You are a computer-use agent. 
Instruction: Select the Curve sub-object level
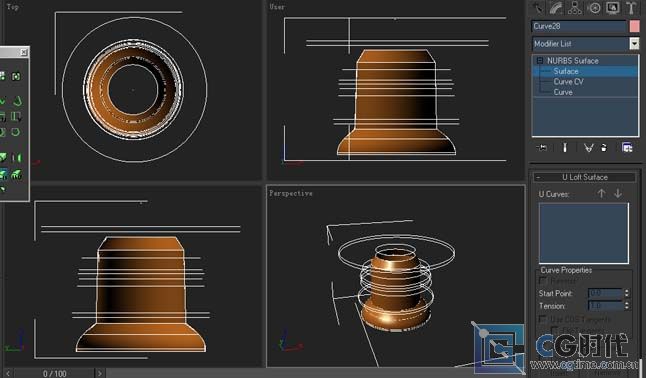pyautogui.click(x=563, y=92)
